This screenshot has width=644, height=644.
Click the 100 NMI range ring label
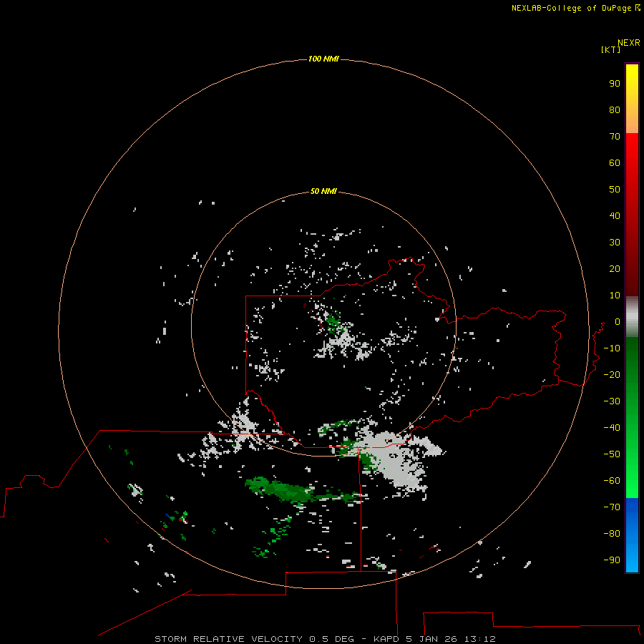pyautogui.click(x=323, y=59)
